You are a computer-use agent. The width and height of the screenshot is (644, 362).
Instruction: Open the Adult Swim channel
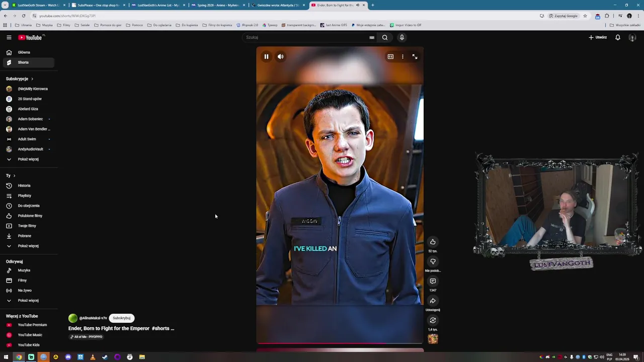pyautogui.click(x=29, y=139)
